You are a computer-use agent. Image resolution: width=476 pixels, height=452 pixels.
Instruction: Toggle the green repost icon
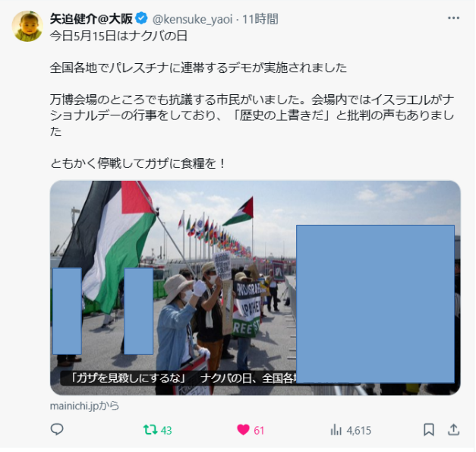tap(150, 430)
